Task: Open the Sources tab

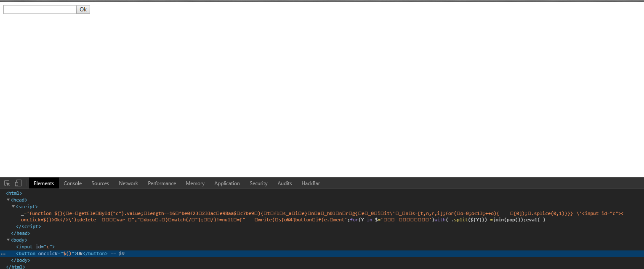Action: tap(100, 183)
